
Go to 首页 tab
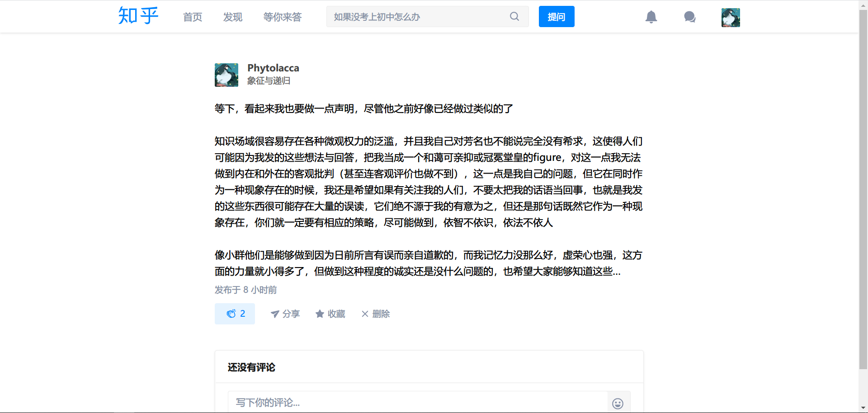tap(193, 17)
